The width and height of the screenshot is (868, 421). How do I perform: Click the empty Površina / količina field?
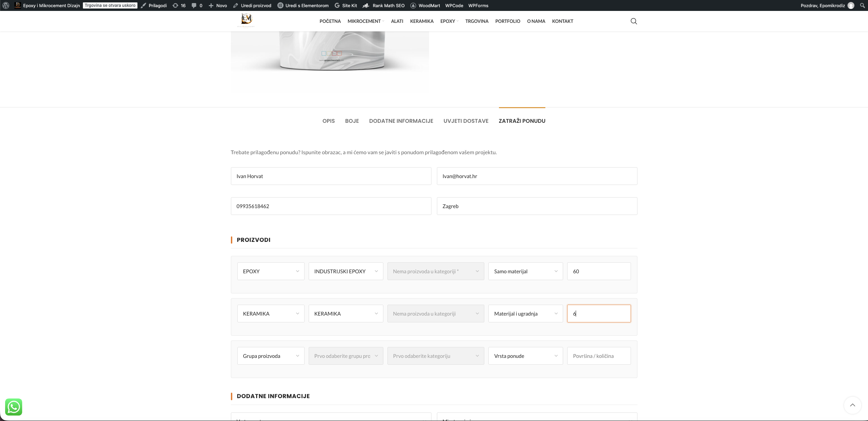(x=599, y=356)
